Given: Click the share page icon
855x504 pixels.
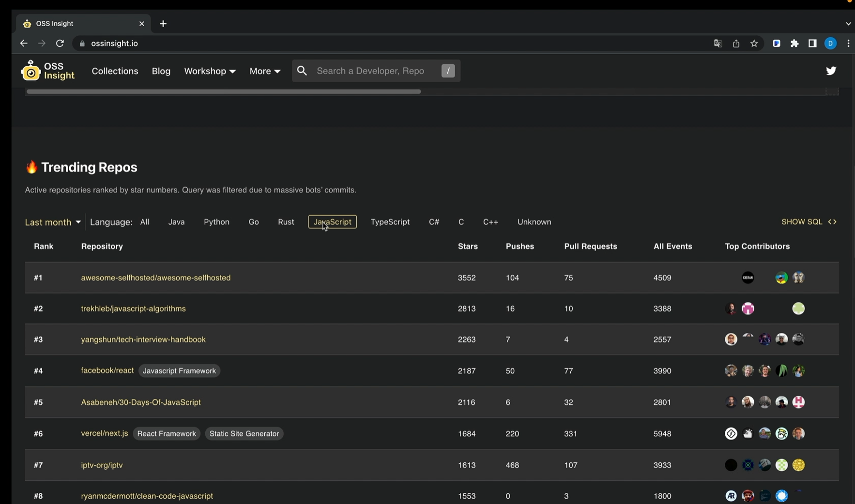Looking at the screenshot, I should (x=736, y=44).
